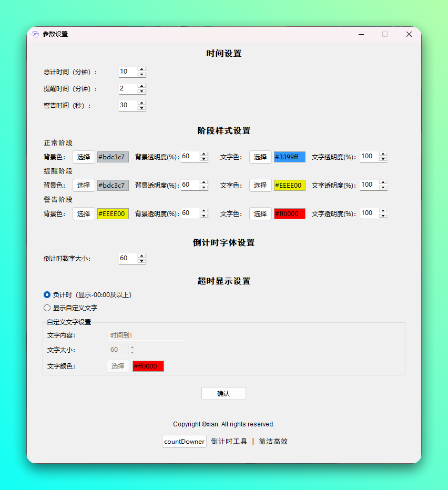Choose reminder stage text color button

click(x=260, y=185)
